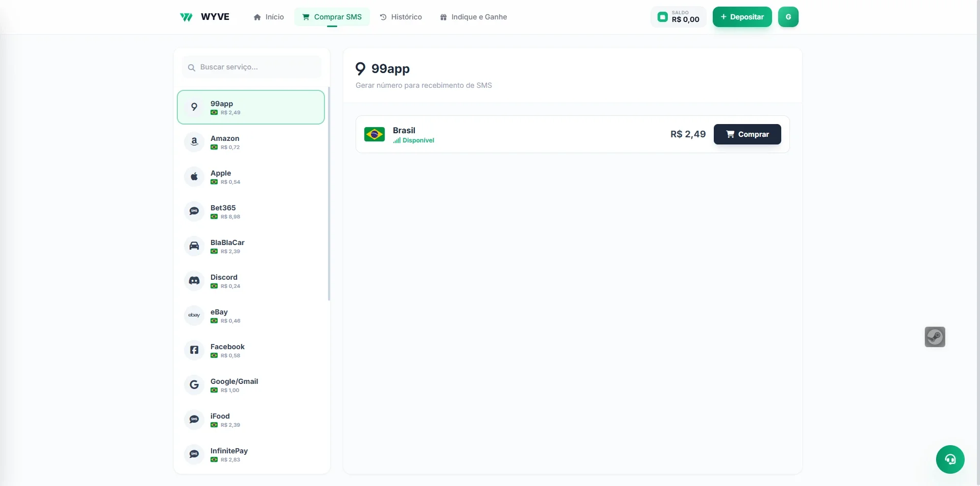Screen dimensions: 980x486
Task: Select the InfinitePay SMS bubble icon
Action: pyautogui.click(x=194, y=454)
